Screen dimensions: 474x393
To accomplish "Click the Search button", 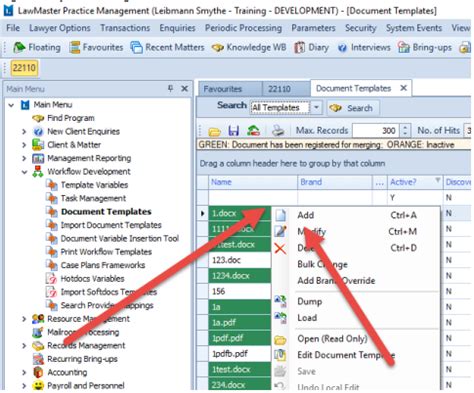I will point(353,108).
